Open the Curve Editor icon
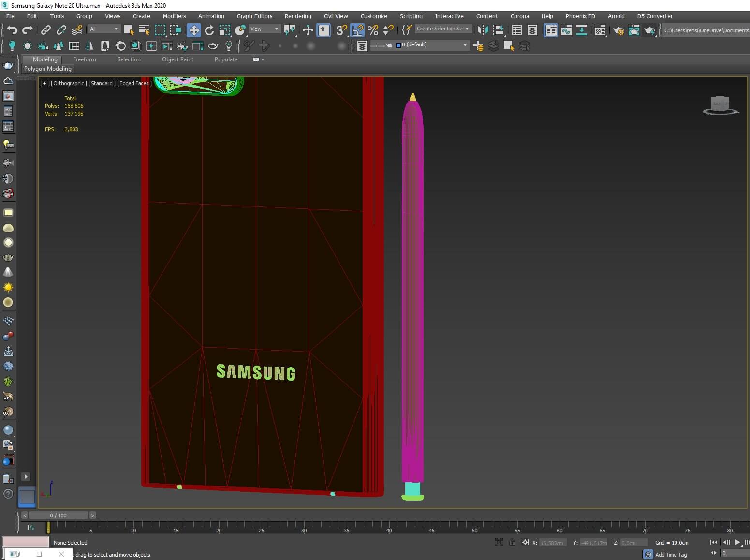The image size is (750, 560). [x=566, y=30]
